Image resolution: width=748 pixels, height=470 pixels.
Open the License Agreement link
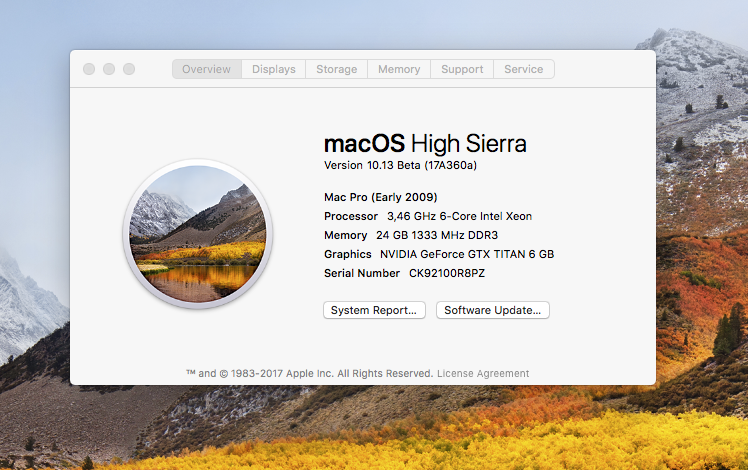483,374
